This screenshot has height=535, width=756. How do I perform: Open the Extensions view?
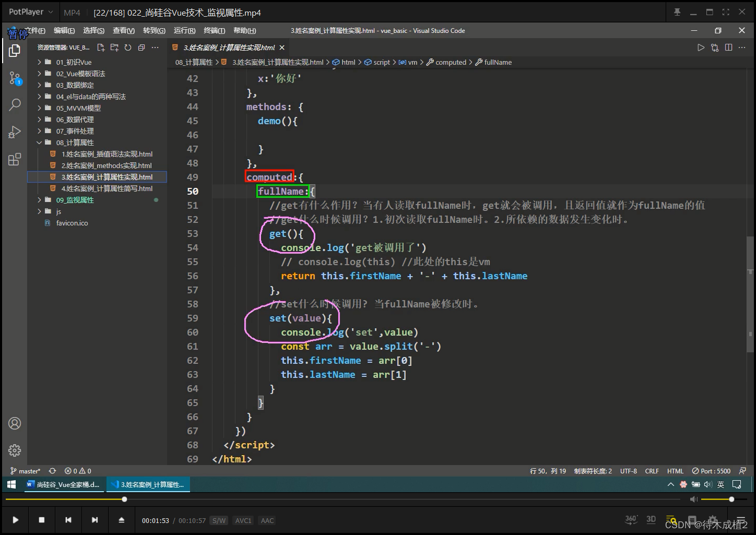15,159
